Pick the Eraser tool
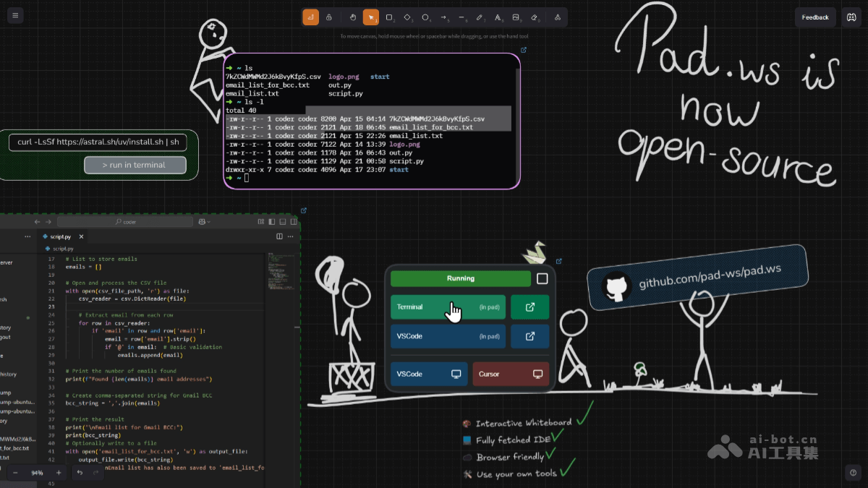The width and height of the screenshot is (868, 488). (x=534, y=17)
